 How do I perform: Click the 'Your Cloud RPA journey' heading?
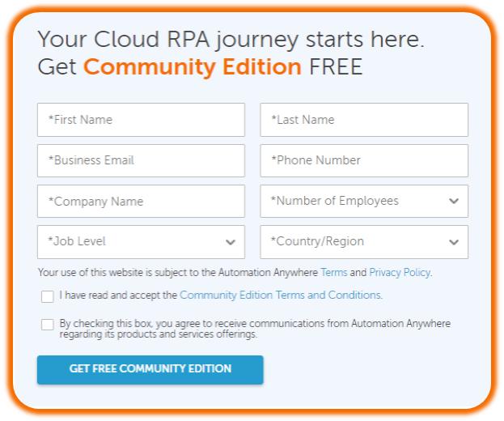click(x=231, y=40)
